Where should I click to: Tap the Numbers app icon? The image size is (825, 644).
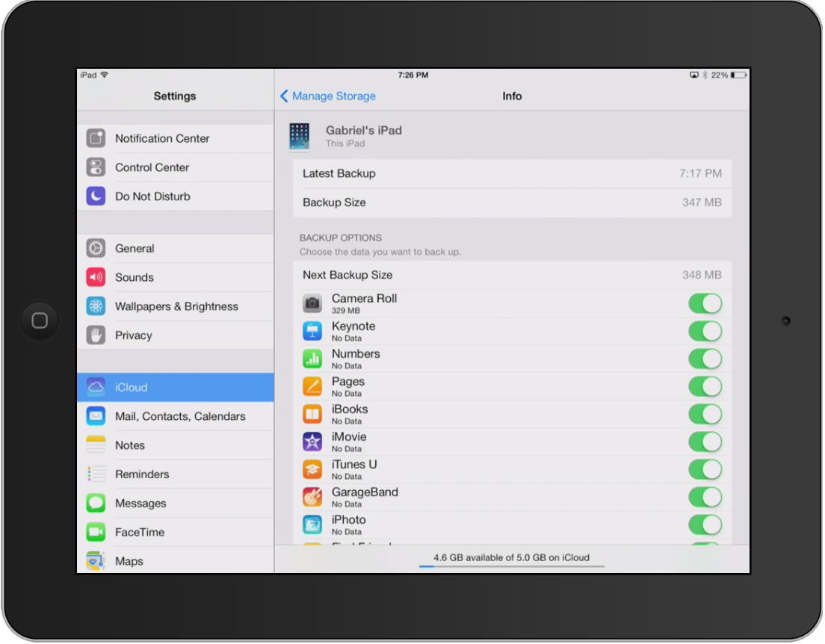tap(312, 359)
